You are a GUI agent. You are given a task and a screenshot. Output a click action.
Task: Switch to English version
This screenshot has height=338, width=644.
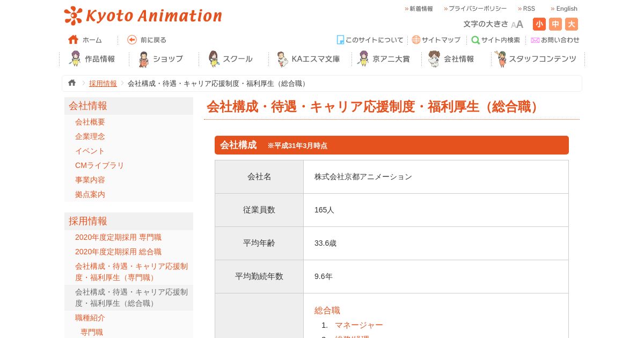564,9
